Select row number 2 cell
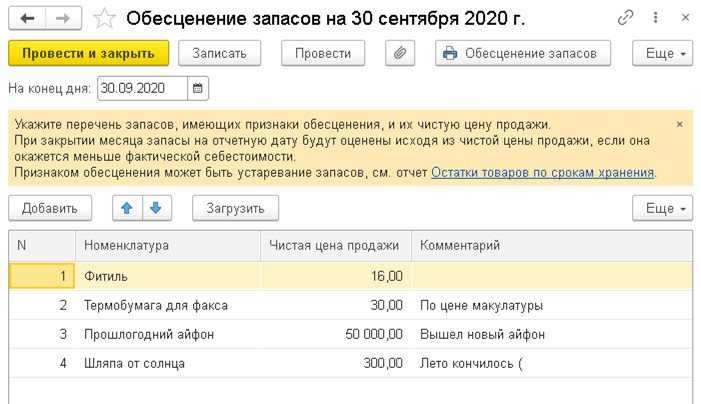Screen dimensions: 701x404 point(42,305)
